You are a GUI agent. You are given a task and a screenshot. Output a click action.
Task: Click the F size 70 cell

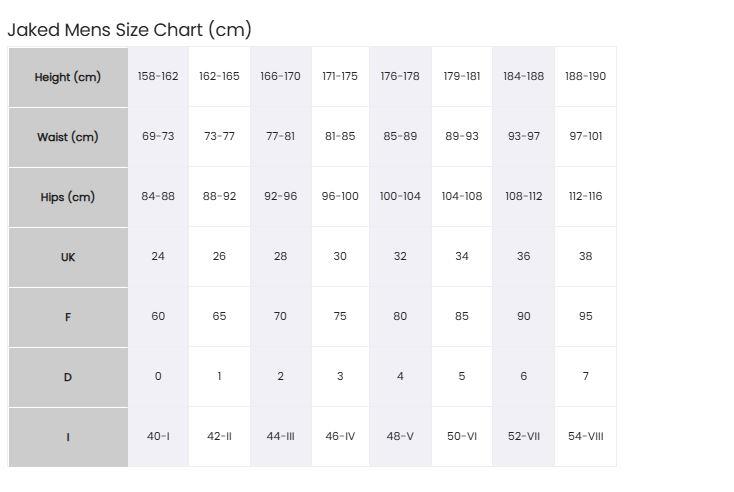point(280,316)
